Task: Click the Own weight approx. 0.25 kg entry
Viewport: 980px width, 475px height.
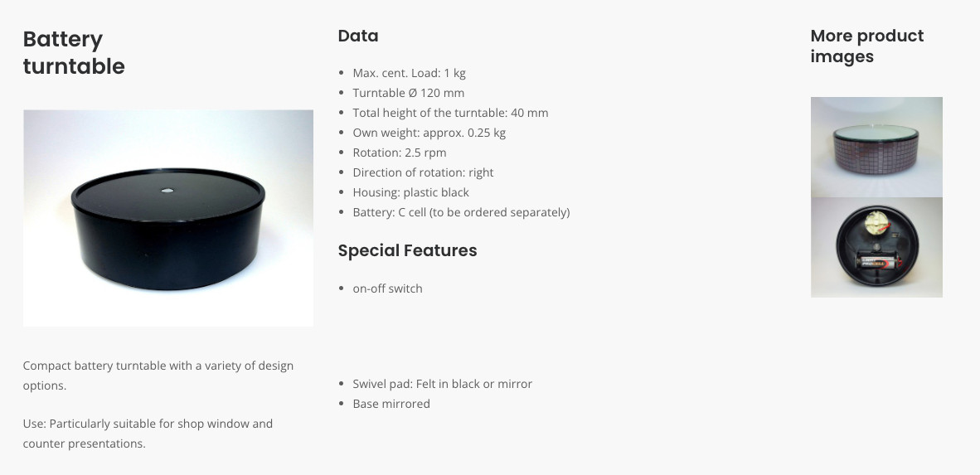Action: coord(429,133)
